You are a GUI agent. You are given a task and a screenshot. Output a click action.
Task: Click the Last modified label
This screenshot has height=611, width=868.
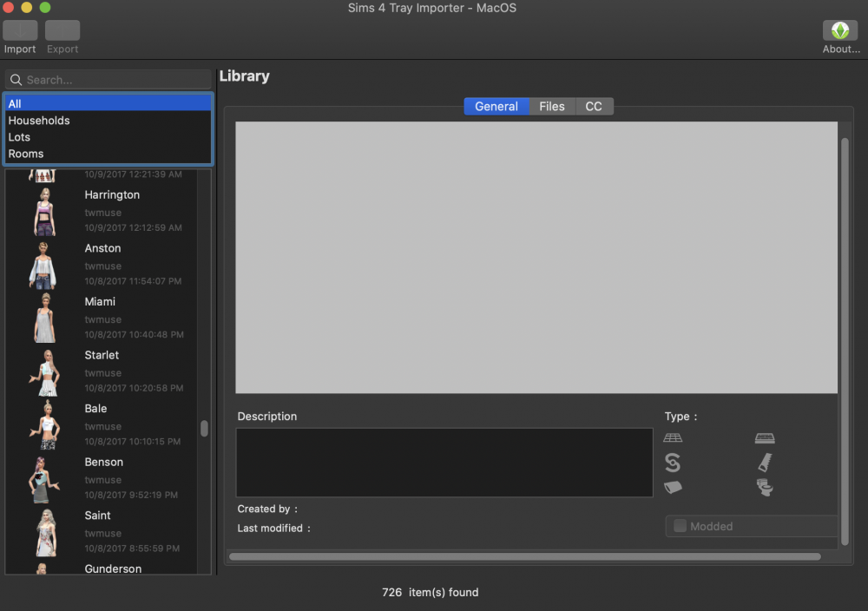[x=274, y=528]
